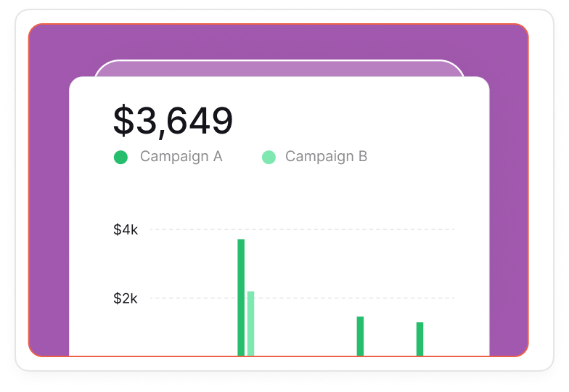Click the light green Campaign B bar
Image resolution: width=569 pixels, height=392 pixels.
250,323
